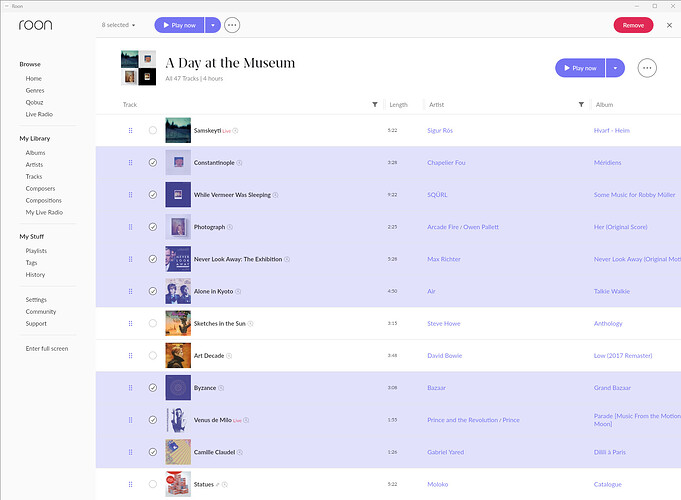Open the dropdown arrow beside the top-bar Play now
This screenshot has width=681, height=500.
pyautogui.click(x=213, y=25)
